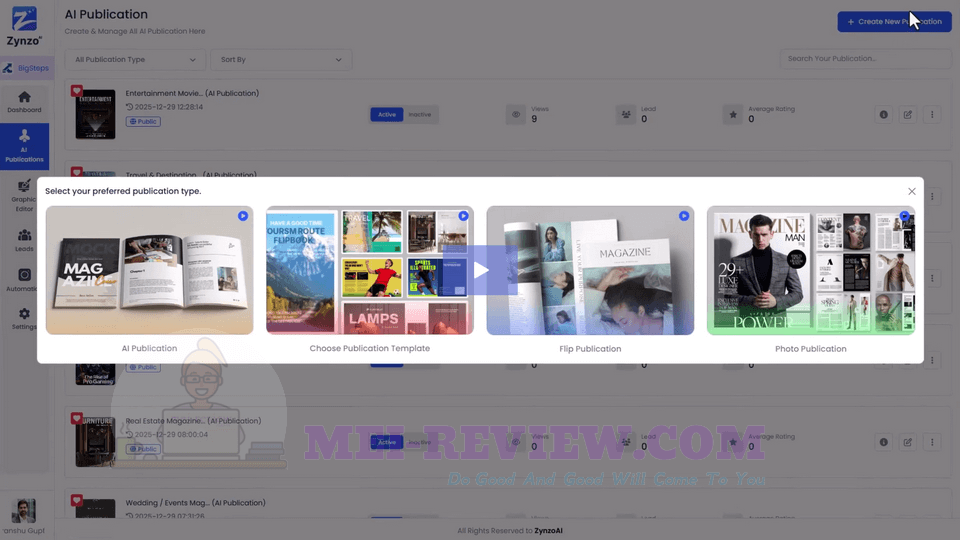Click the Zynzo logo

tap(24, 26)
